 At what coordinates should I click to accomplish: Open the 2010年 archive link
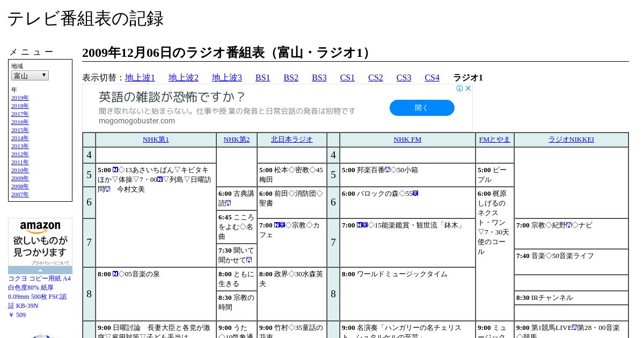[x=20, y=171]
